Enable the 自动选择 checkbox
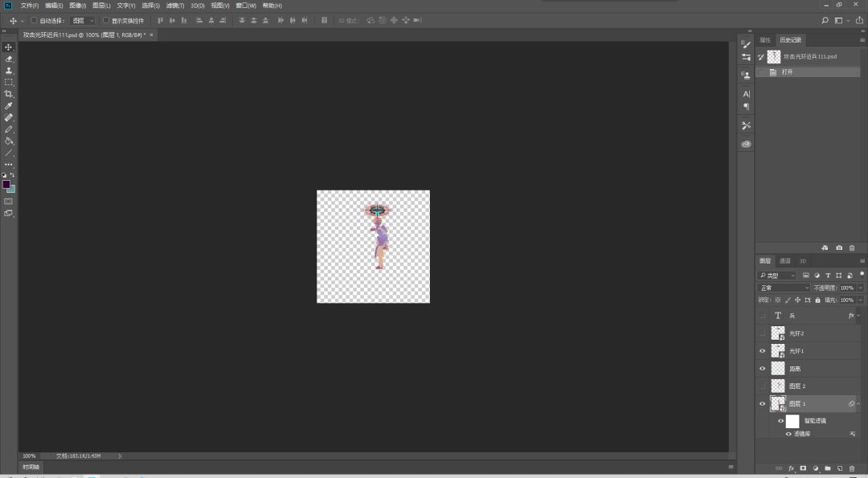Screen dimensions: 868x478 (34, 20)
